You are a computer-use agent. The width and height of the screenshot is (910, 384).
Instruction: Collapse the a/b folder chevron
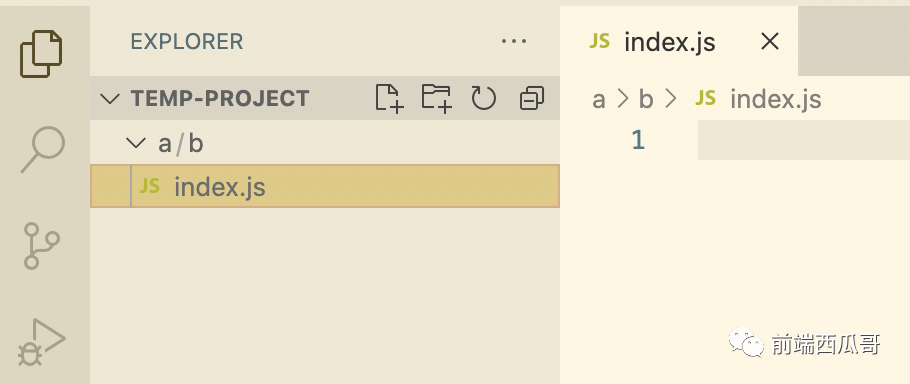coord(135,143)
